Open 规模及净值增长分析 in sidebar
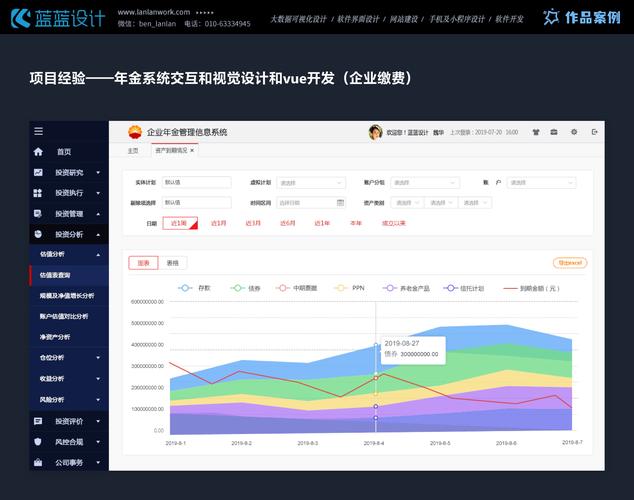 coord(69,296)
